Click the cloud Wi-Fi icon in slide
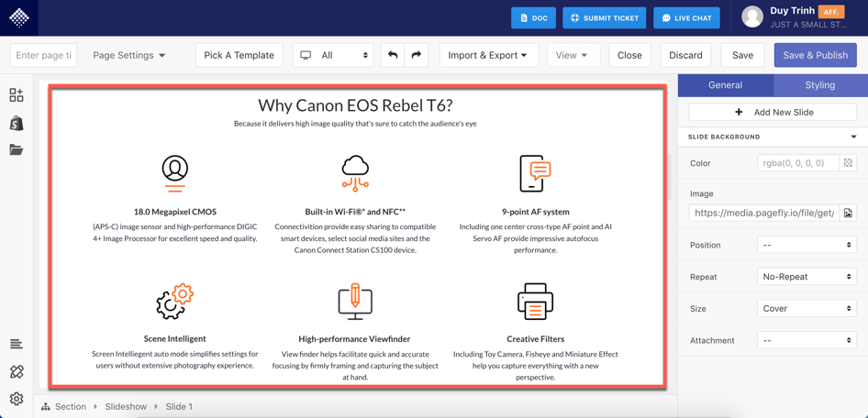The width and height of the screenshot is (868, 418). pos(355,173)
